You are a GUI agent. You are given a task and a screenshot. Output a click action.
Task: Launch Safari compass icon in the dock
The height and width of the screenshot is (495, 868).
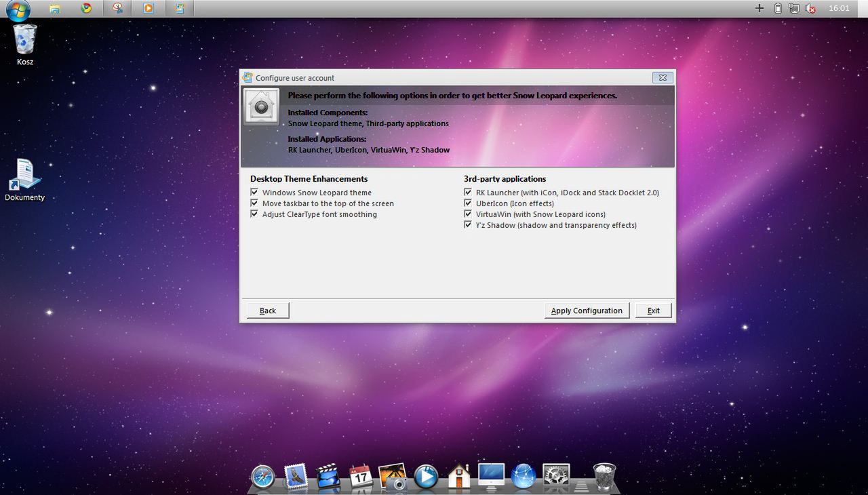point(262,477)
